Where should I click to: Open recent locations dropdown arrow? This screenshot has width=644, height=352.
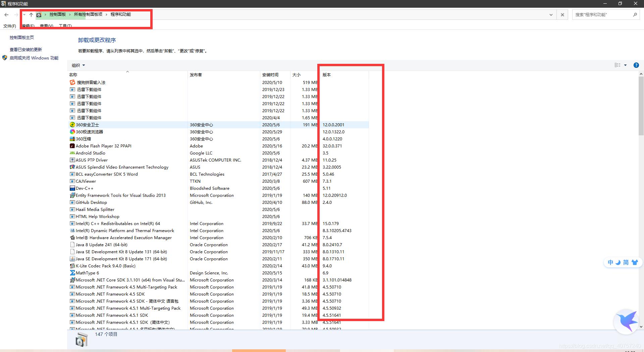pos(24,14)
